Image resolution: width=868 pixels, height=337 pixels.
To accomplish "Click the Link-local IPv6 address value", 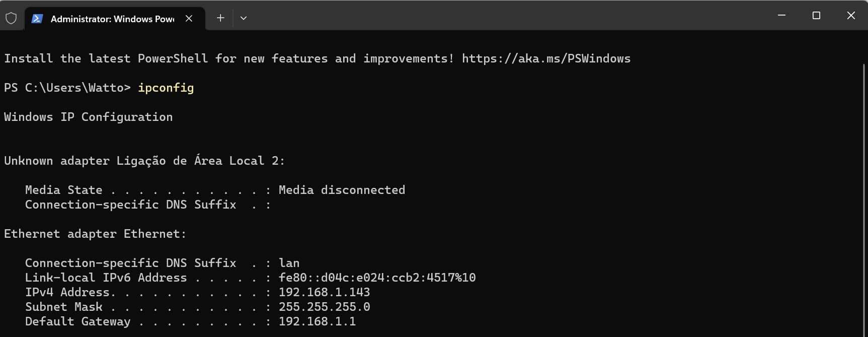I will [377, 278].
